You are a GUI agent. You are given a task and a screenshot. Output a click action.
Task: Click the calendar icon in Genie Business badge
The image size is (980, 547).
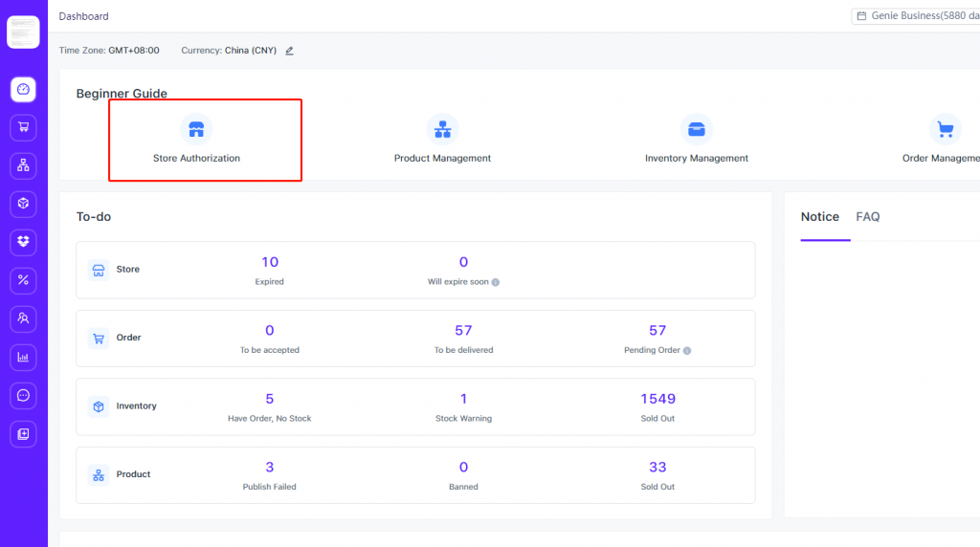click(x=861, y=15)
